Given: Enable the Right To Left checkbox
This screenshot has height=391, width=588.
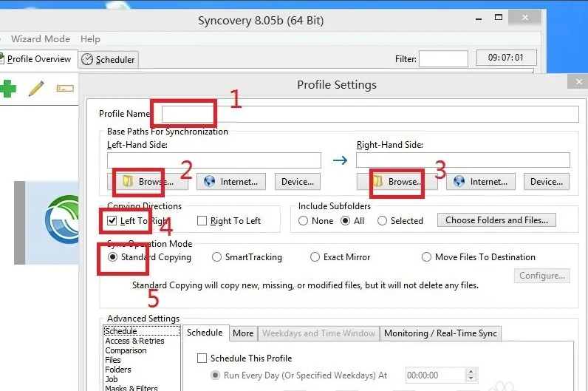Looking at the screenshot, I should click(x=202, y=221).
